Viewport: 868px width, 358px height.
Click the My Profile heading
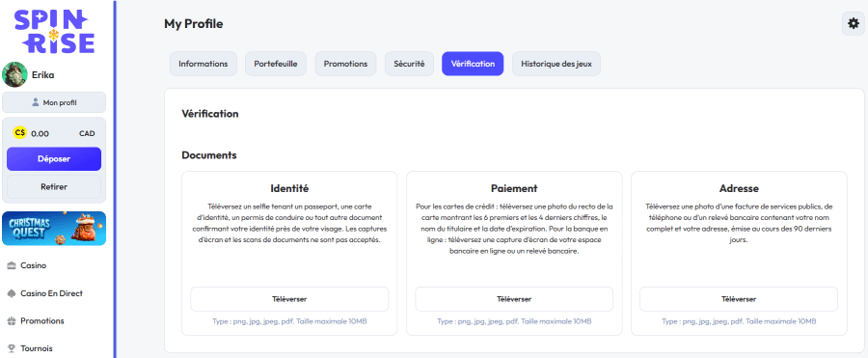point(194,24)
